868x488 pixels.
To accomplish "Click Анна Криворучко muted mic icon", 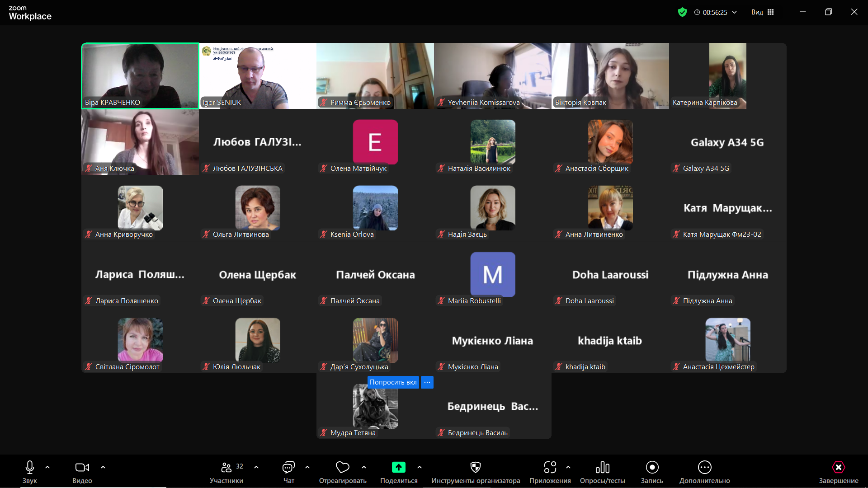I will (89, 235).
